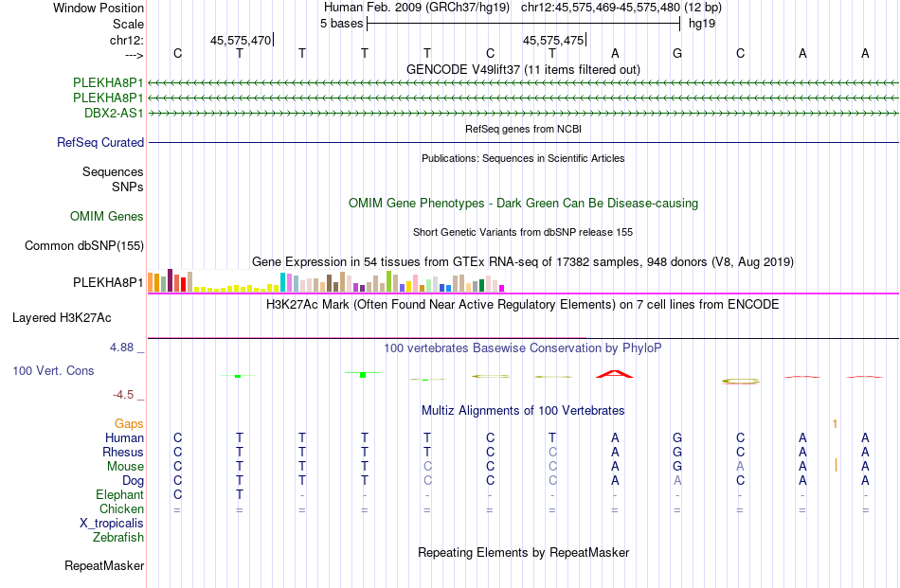Select the Zebrafish species row label

click(118, 538)
